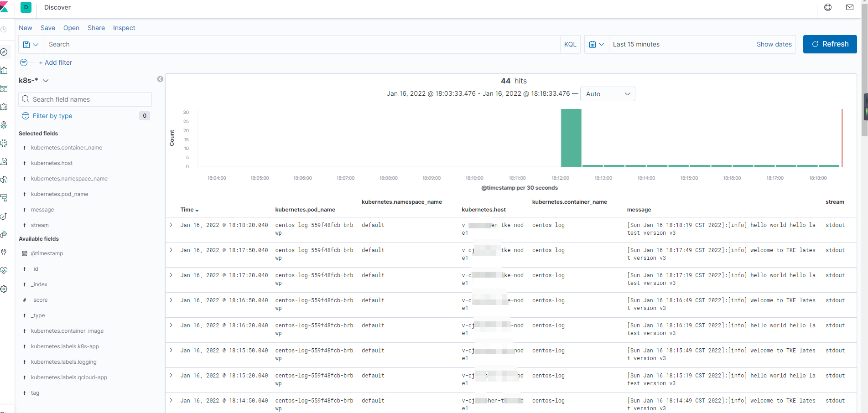The width and height of the screenshot is (868, 413).
Task: Open the mail newsfeed icon
Action: (850, 7)
